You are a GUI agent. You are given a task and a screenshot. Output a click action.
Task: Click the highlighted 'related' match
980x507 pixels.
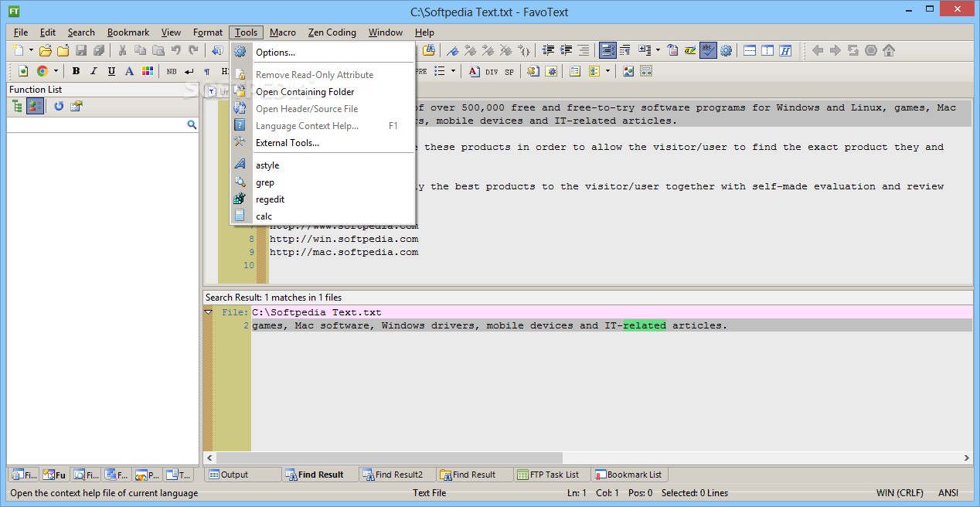point(645,325)
